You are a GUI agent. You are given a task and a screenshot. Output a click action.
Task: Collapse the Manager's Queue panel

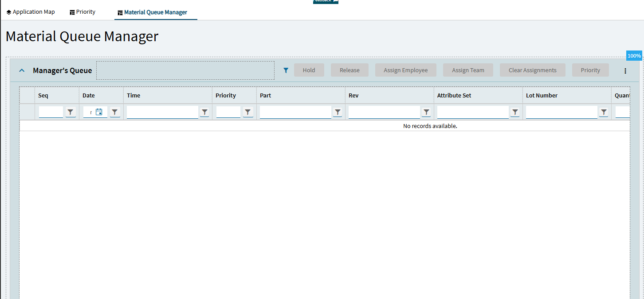click(22, 70)
